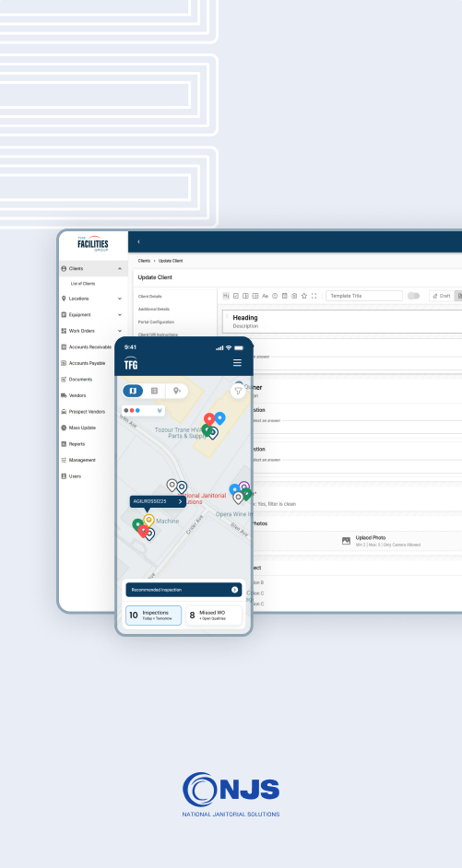
Task: Open Reports in the sidebar
Action: click(77, 444)
